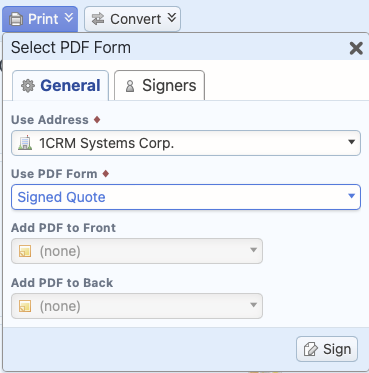The image size is (369, 373).
Task: Click the pen-and-paper icon on Sign button
Action: [310, 349]
